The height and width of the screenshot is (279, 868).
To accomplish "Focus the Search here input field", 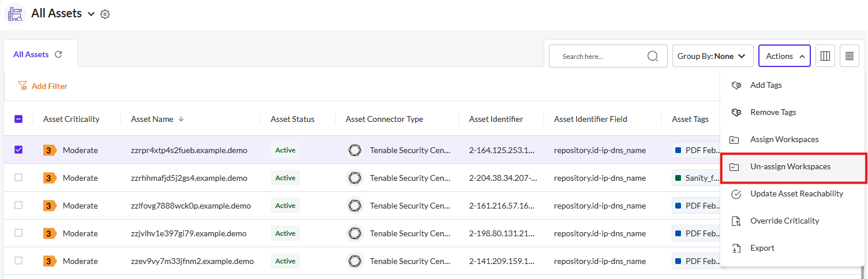I will [x=608, y=56].
